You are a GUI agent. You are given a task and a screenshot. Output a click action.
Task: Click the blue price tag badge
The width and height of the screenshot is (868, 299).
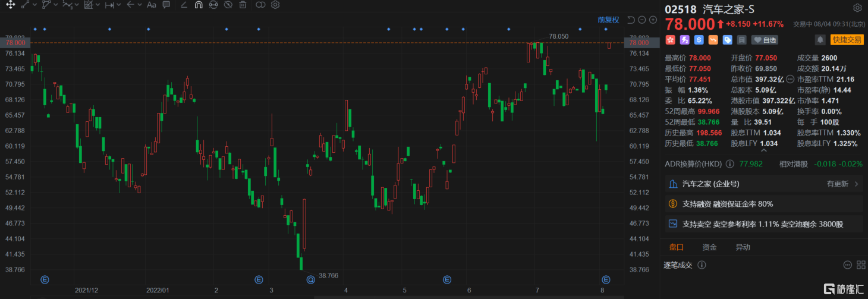click(x=727, y=40)
